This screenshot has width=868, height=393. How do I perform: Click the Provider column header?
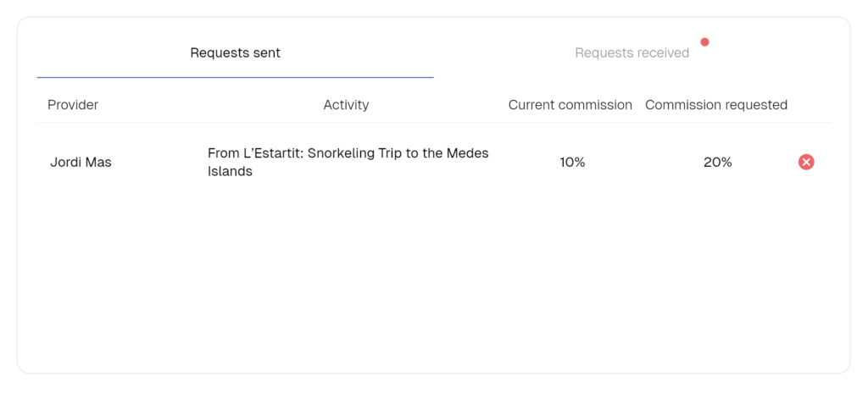73,105
